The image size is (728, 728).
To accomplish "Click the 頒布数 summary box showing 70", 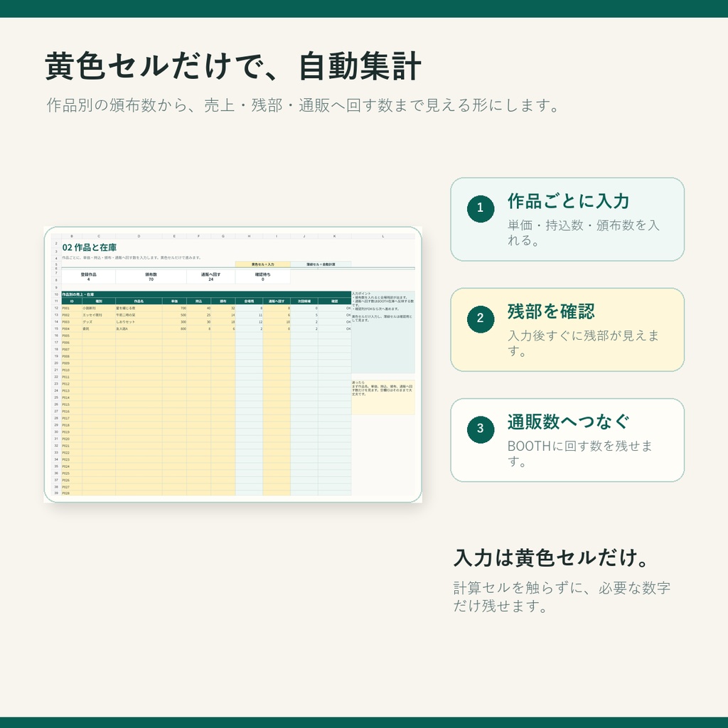I will coord(151,277).
